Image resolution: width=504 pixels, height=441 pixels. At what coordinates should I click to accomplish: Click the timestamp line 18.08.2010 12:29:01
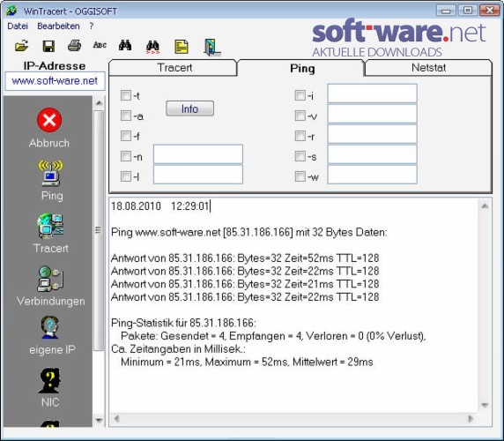pyautogui.click(x=160, y=206)
